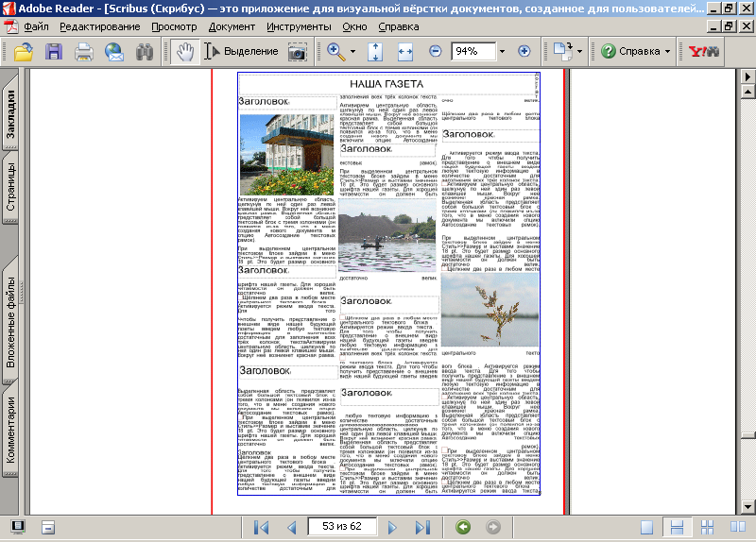Switch to facing pages layout
756x542 pixels.
(737, 527)
